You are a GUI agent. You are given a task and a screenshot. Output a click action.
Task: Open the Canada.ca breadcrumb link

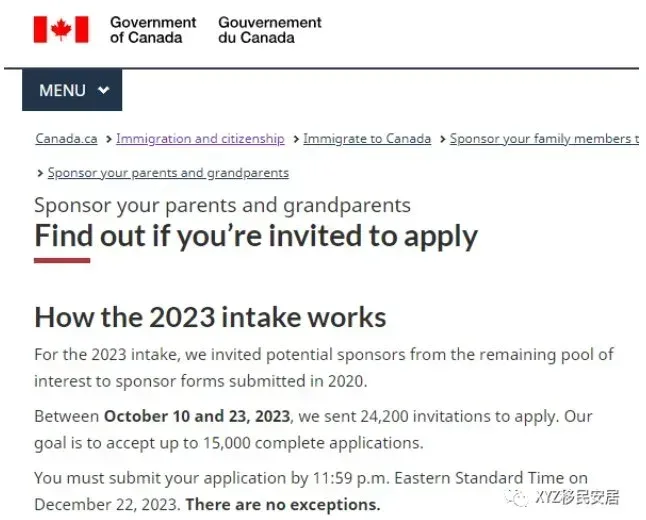pos(66,139)
